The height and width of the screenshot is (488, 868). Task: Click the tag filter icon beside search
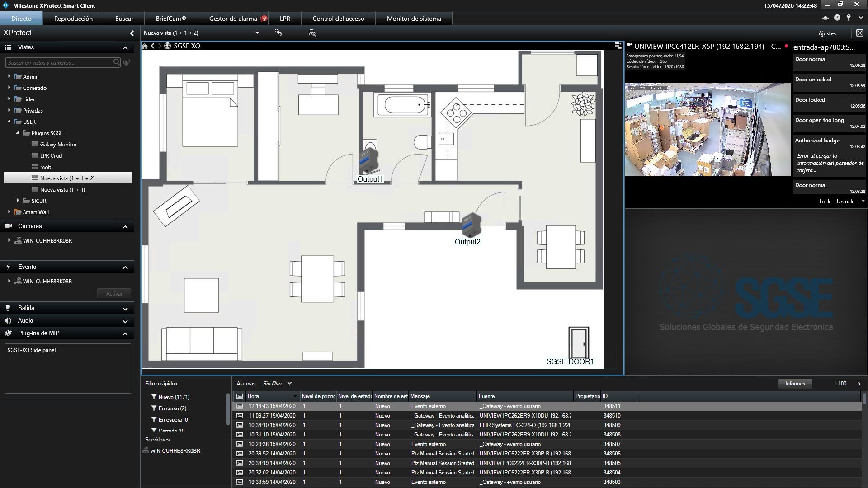point(127,62)
